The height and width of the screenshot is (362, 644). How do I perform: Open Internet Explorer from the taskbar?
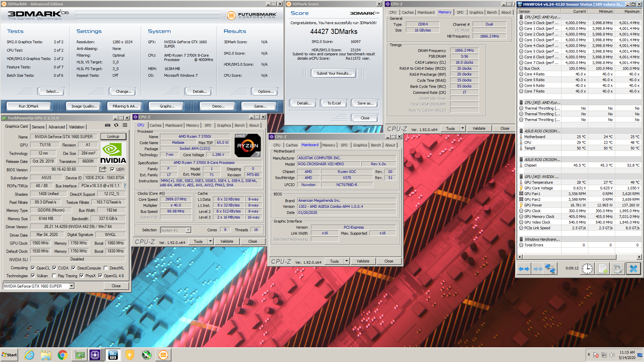30,355
